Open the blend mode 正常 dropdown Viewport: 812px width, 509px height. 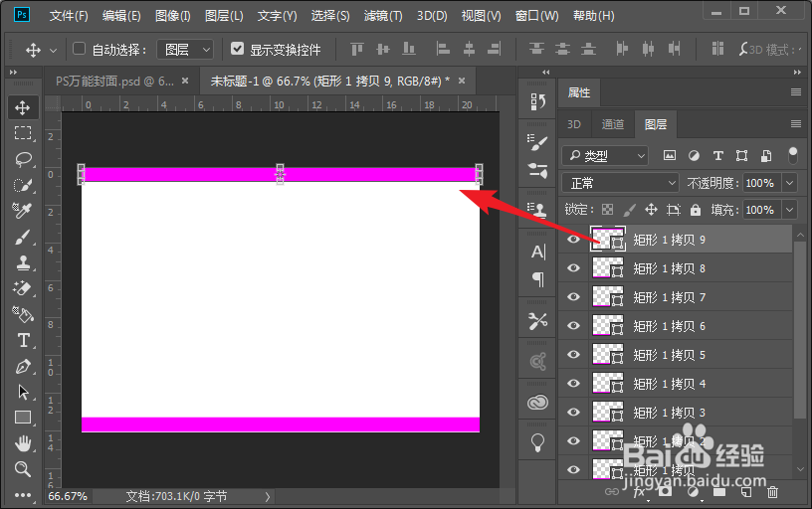pyautogui.click(x=620, y=183)
